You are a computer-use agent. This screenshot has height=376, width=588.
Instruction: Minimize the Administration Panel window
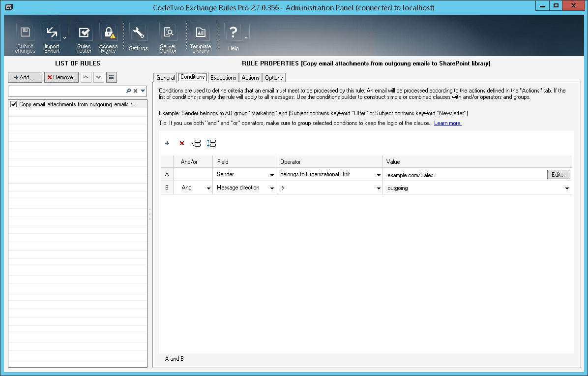click(x=542, y=5)
